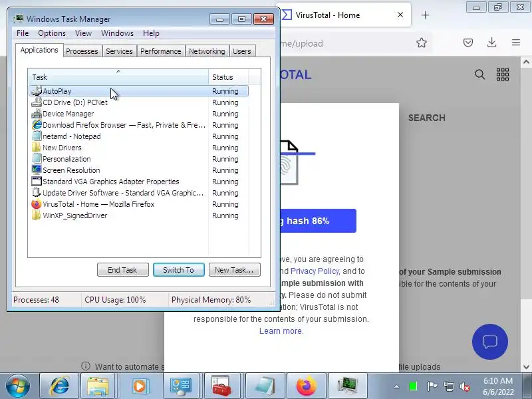Click the green CPU meter tray icon
Viewport: 532px width, 399px height.
point(413,386)
